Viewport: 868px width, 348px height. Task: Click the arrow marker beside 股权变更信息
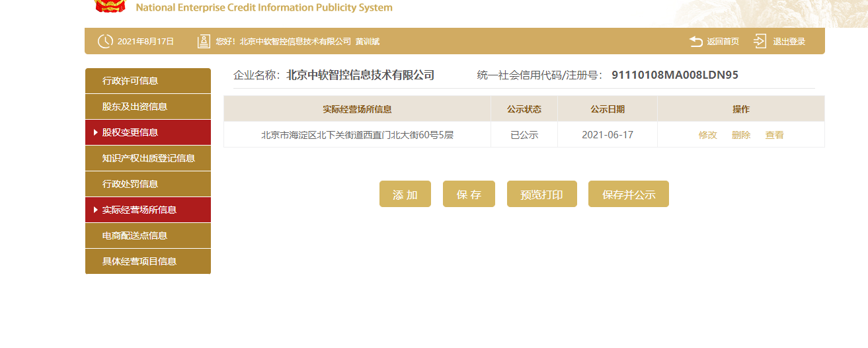click(x=96, y=132)
